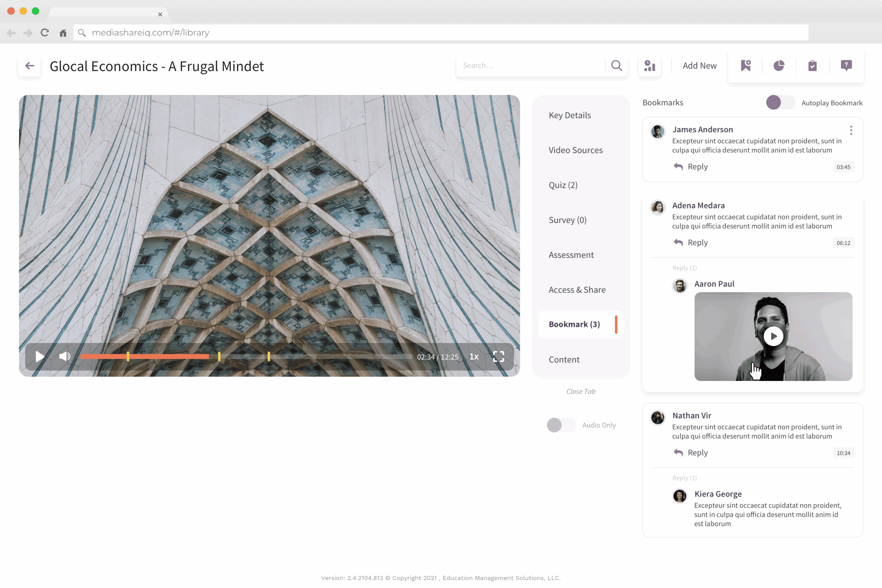Viewport: 882px width, 588px height.
Task: Go back using the purple arrow
Action: (30, 66)
